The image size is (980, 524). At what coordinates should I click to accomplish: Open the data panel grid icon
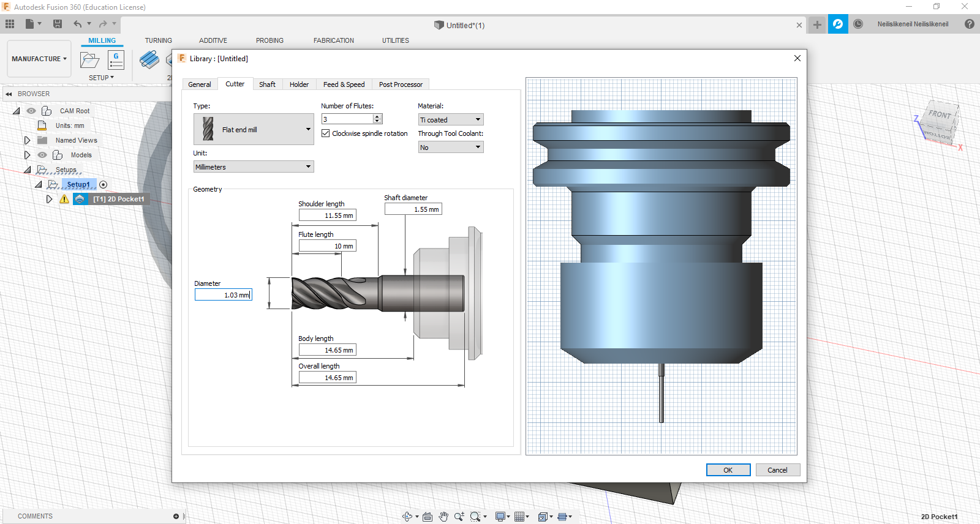(10, 24)
